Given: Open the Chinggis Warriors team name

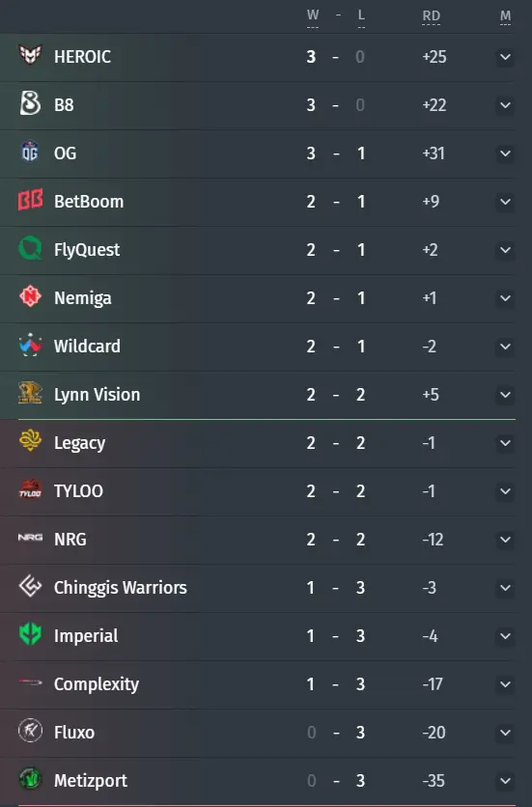Looking at the screenshot, I should (121, 588).
